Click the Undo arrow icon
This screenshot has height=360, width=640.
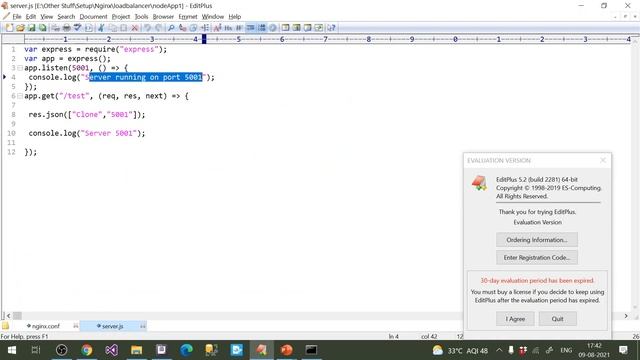[x=147, y=28]
